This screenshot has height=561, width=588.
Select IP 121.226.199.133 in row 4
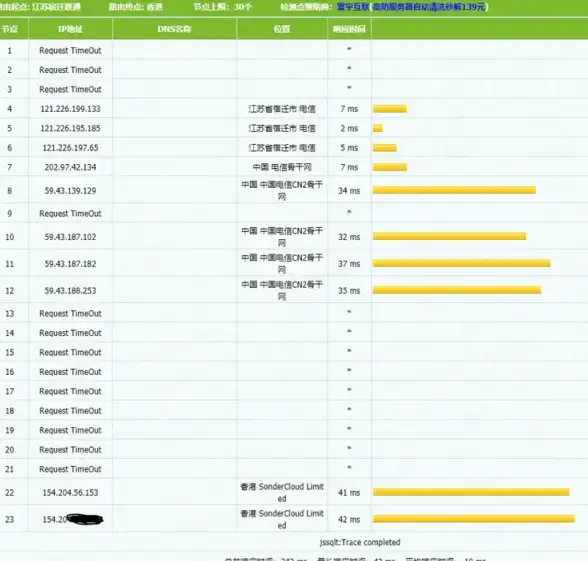70,109
